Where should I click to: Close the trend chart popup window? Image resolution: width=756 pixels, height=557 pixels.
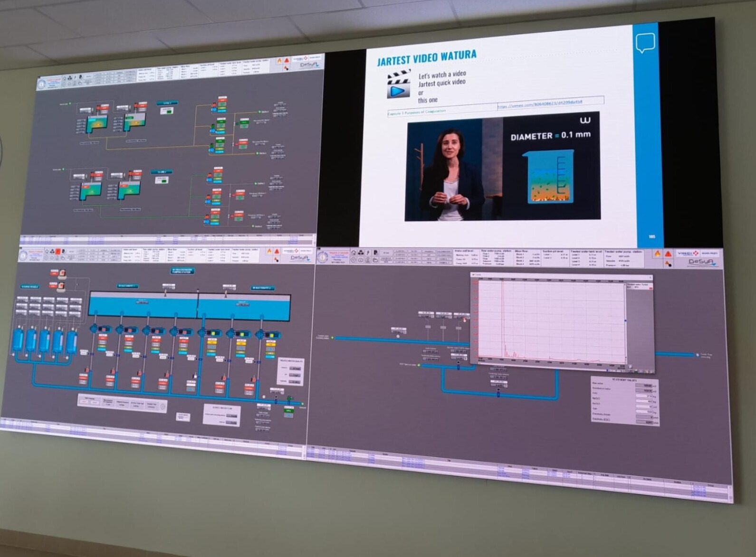pos(651,277)
